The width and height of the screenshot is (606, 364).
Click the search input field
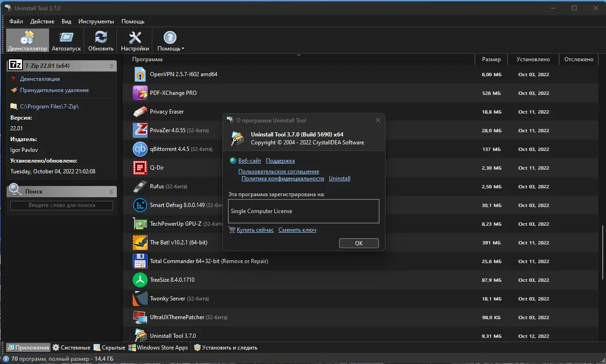pos(62,205)
